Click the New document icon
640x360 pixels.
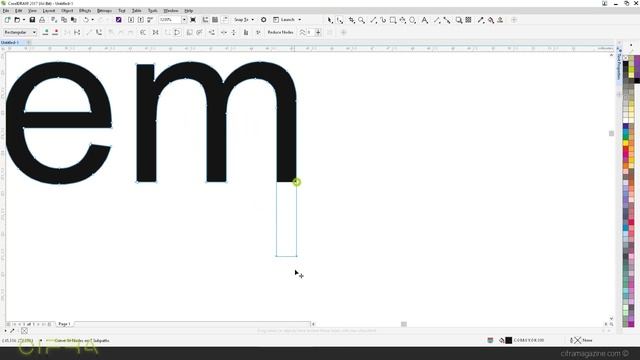point(7,20)
